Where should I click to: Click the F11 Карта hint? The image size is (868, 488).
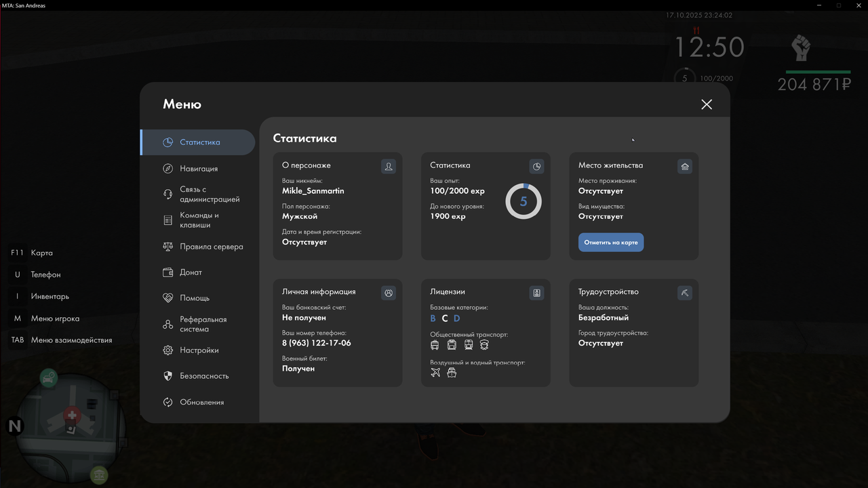(x=31, y=253)
